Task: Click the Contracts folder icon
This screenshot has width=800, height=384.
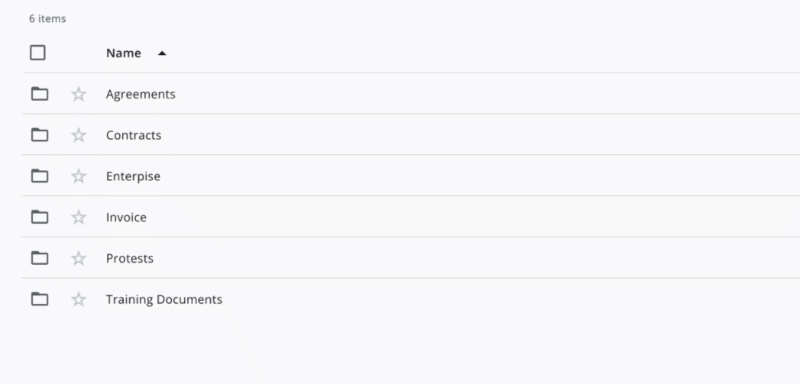Action: 39,135
